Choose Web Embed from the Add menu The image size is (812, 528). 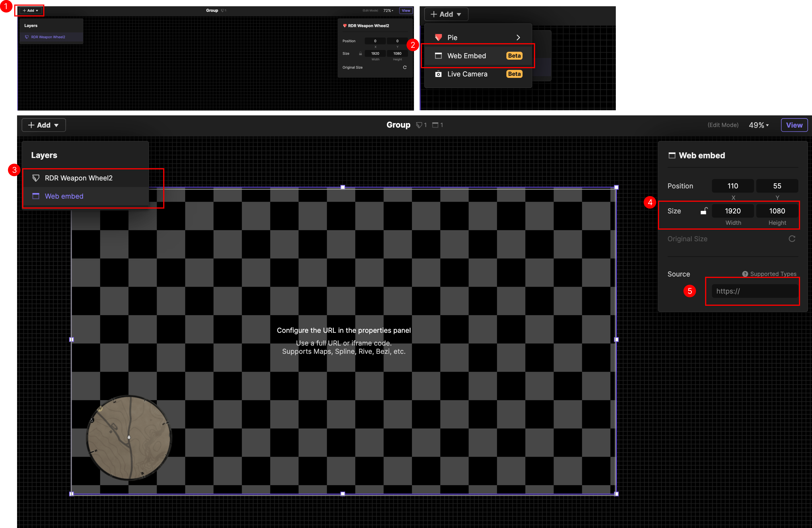[x=478, y=56]
